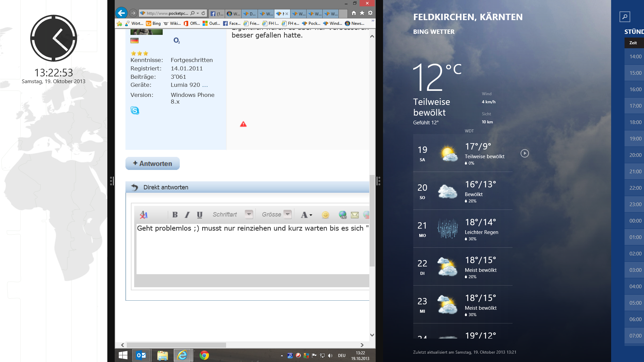Open the Wiki... favorites link
This screenshot has width=644, height=362.
pos(172,23)
